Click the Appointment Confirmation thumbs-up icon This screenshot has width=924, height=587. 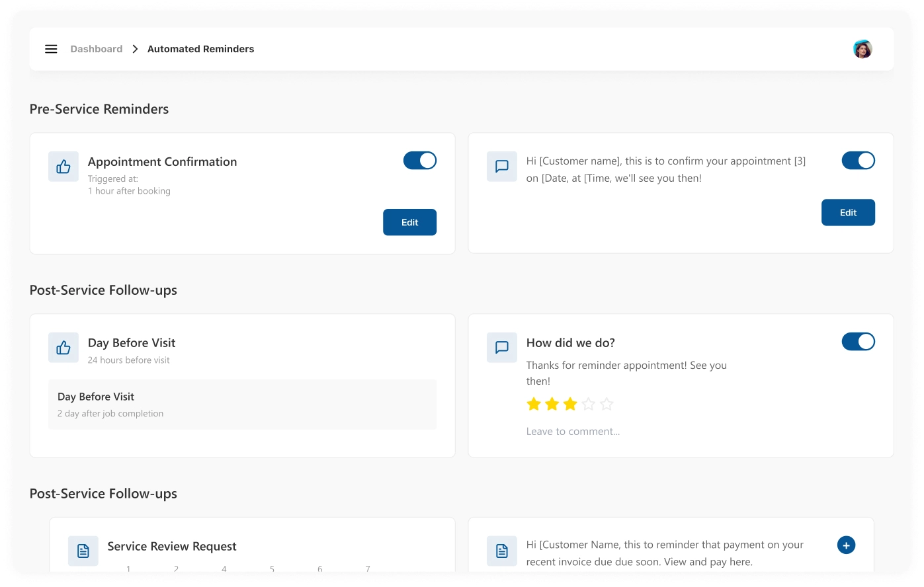point(63,167)
